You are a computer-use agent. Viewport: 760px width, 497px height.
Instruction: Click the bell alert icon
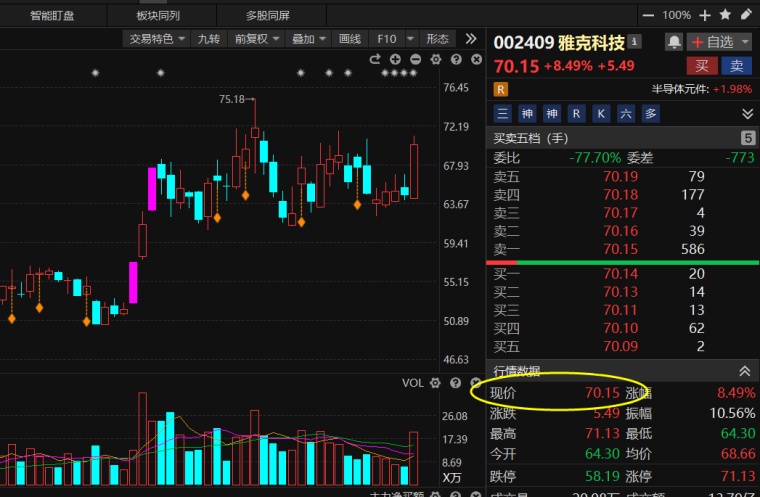[x=674, y=42]
